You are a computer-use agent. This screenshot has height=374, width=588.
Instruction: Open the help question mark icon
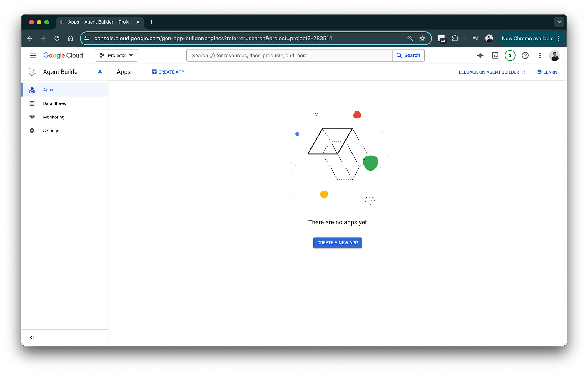coord(525,55)
